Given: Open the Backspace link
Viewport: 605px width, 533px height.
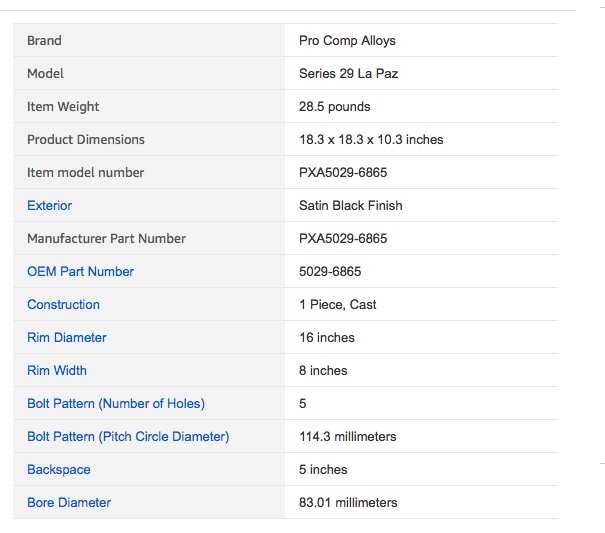Looking at the screenshot, I should point(58,469).
